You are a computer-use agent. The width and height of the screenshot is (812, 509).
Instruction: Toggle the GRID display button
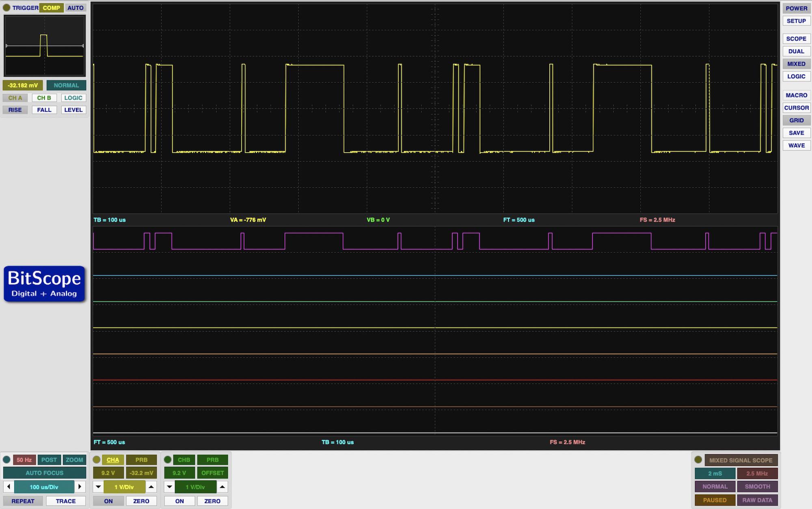pos(796,120)
